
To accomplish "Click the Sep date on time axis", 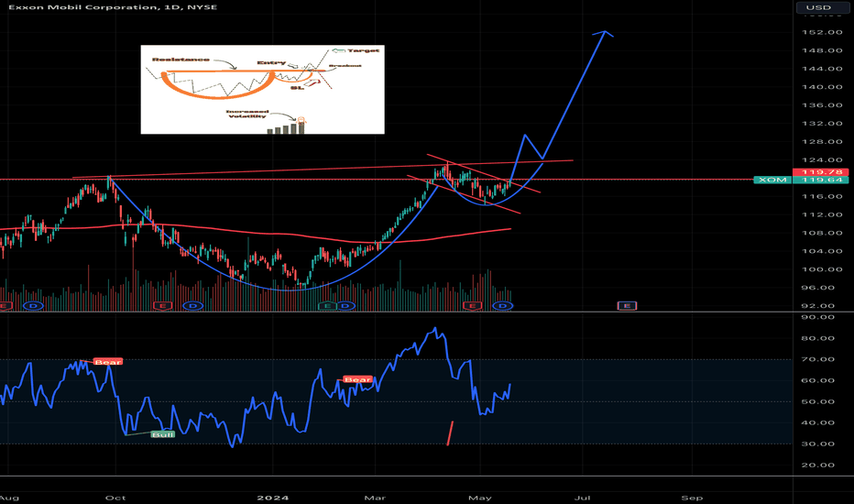I will [692, 498].
